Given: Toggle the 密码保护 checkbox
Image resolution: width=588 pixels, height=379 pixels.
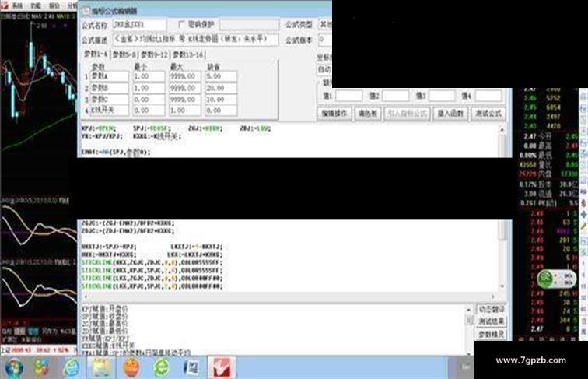Looking at the screenshot, I should 182,25.
